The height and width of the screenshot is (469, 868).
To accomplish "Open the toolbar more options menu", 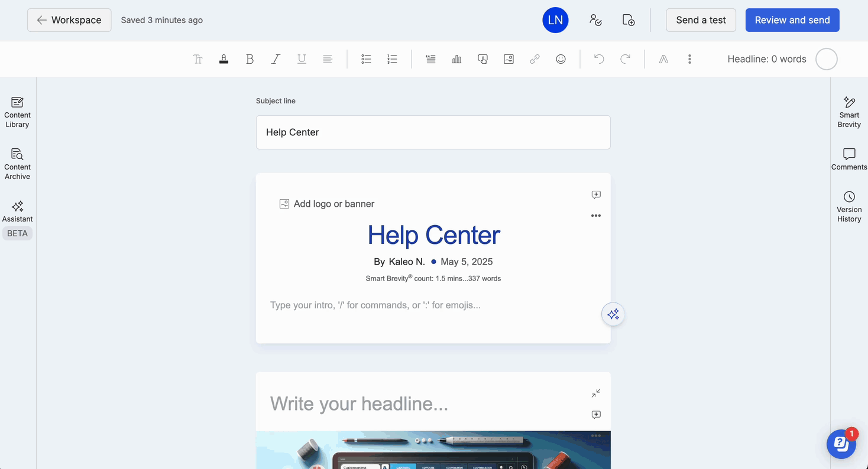I will [689, 59].
